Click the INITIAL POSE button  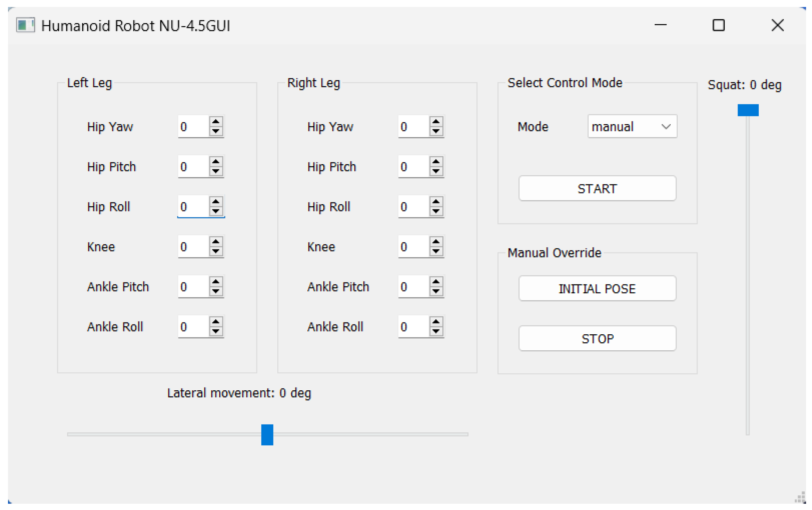click(x=597, y=288)
